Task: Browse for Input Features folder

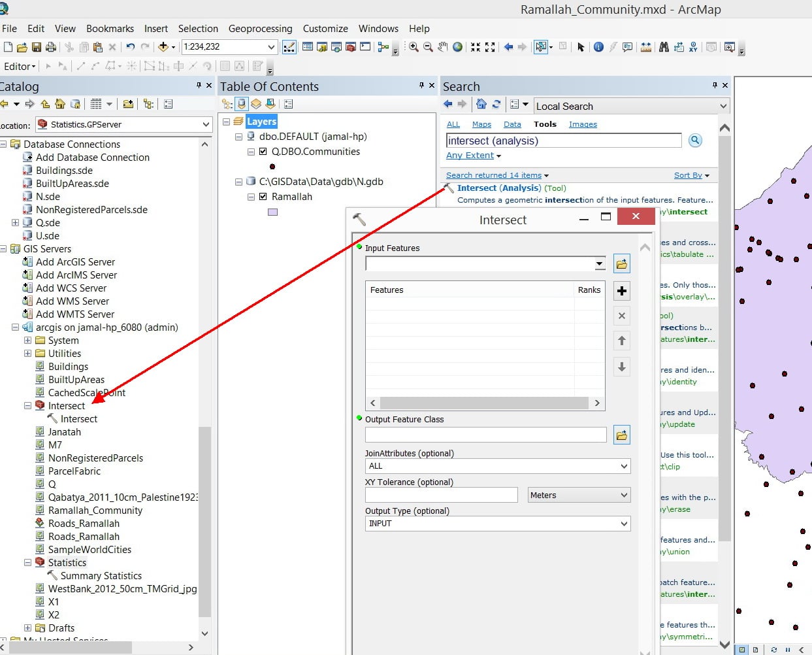Action: click(622, 264)
